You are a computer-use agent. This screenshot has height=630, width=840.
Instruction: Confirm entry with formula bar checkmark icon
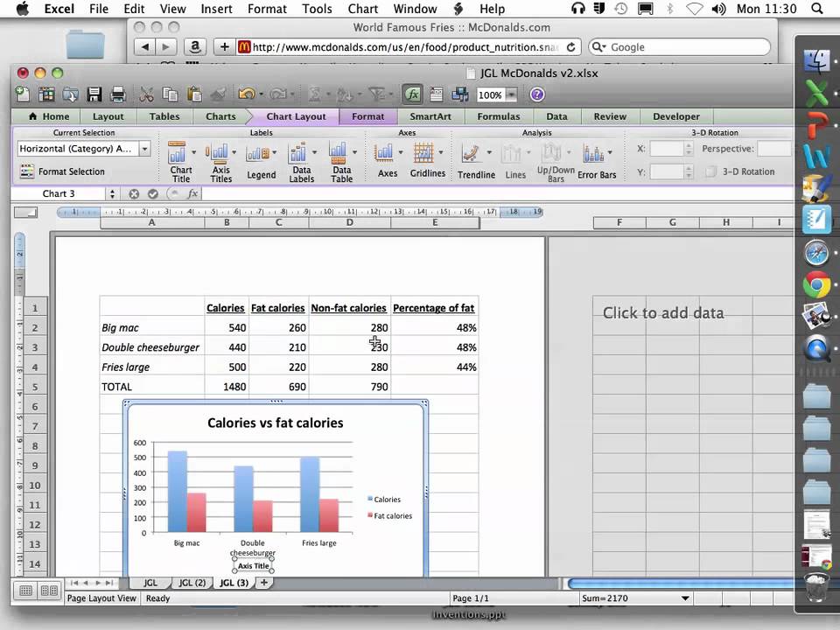coord(153,194)
